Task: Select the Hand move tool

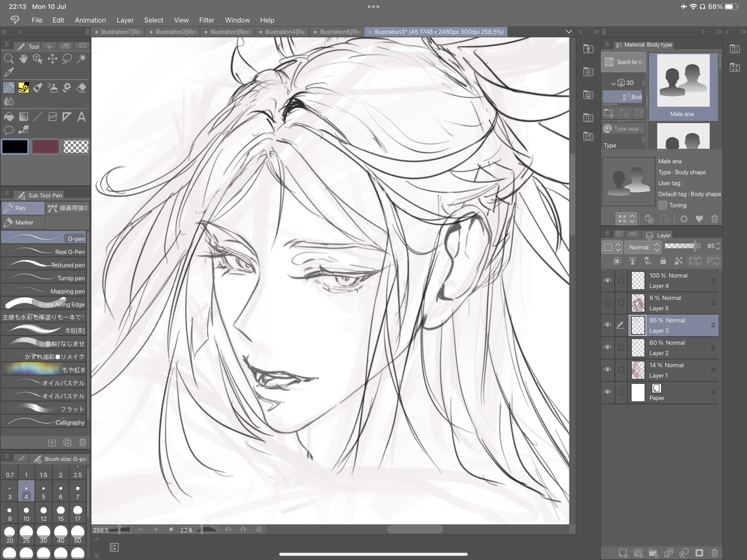Action: click(x=23, y=59)
